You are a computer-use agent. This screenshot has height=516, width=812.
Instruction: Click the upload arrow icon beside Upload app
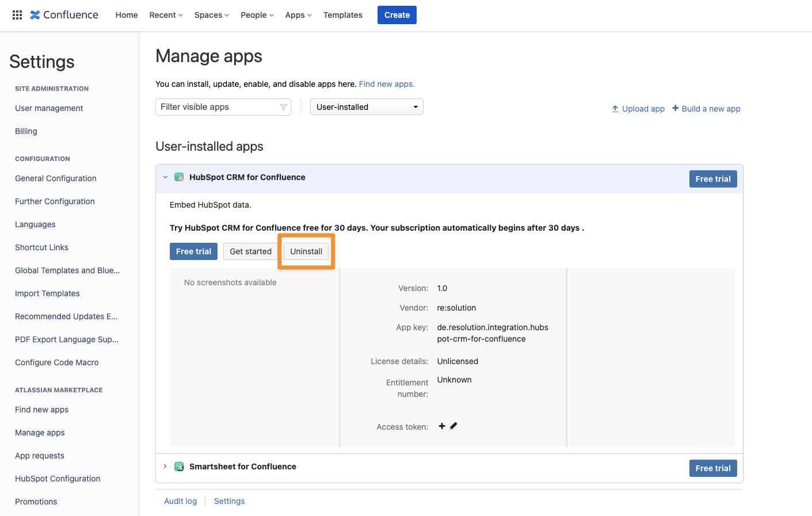[x=615, y=109]
